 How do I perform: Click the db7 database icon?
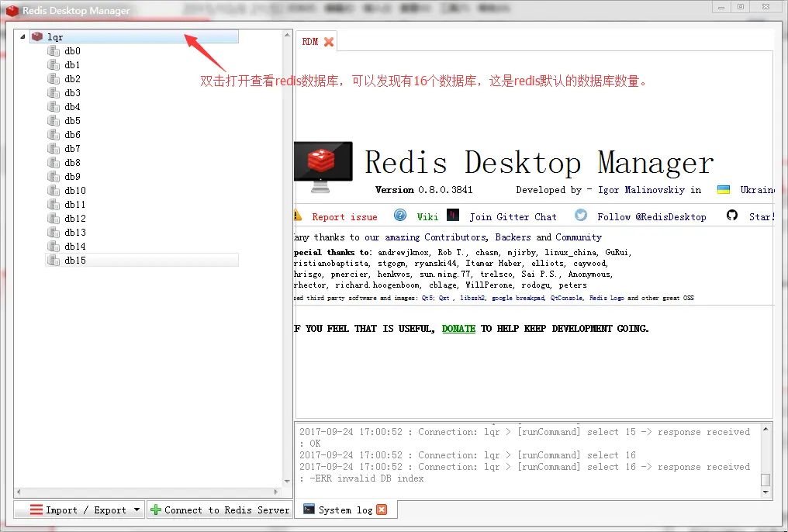[54, 149]
